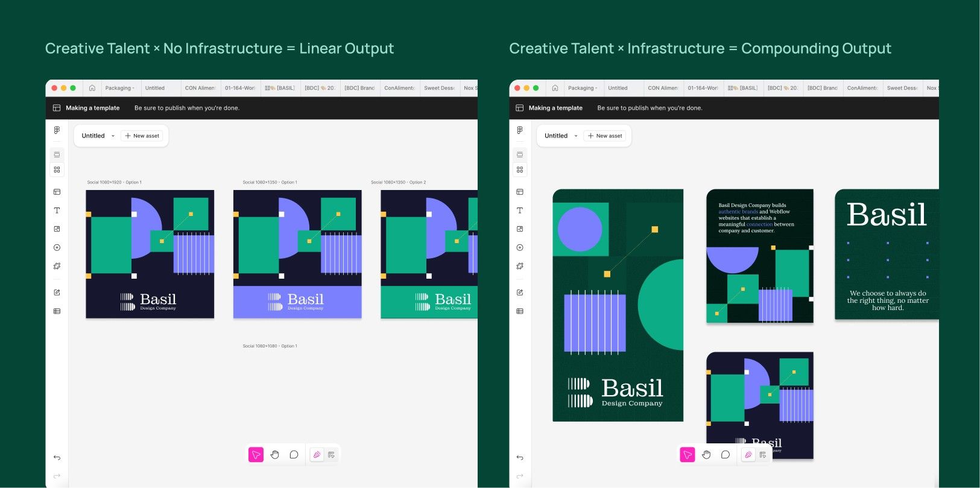980x488 pixels.
Task: Open the CON Aliment tab in the right window
Action: click(663, 88)
